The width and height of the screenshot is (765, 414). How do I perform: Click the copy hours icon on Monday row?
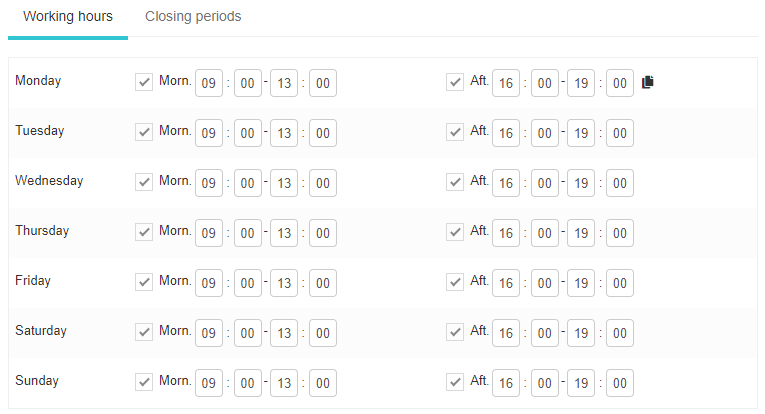[648, 82]
